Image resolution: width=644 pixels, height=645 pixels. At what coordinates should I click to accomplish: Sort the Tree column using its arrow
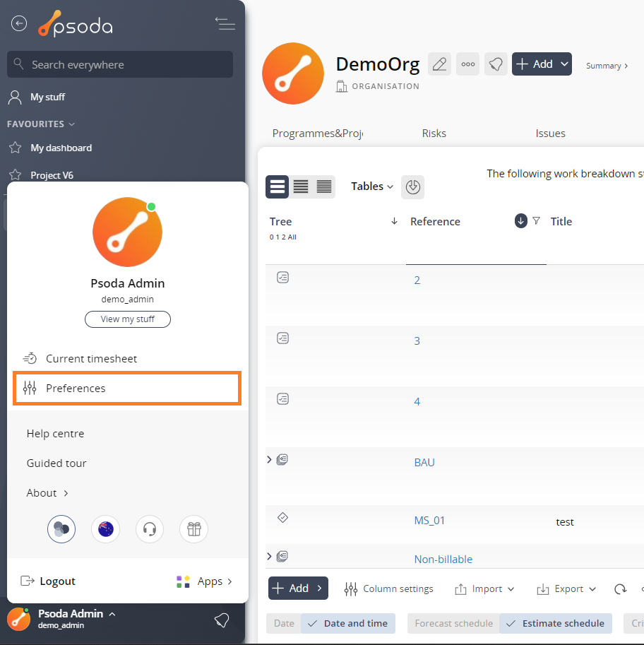pos(394,221)
